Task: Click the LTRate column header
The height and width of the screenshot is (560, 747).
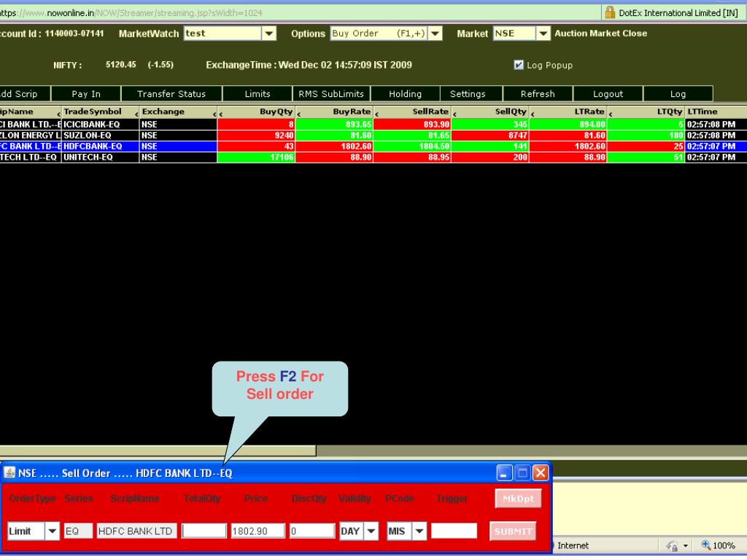Action: click(x=568, y=112)
